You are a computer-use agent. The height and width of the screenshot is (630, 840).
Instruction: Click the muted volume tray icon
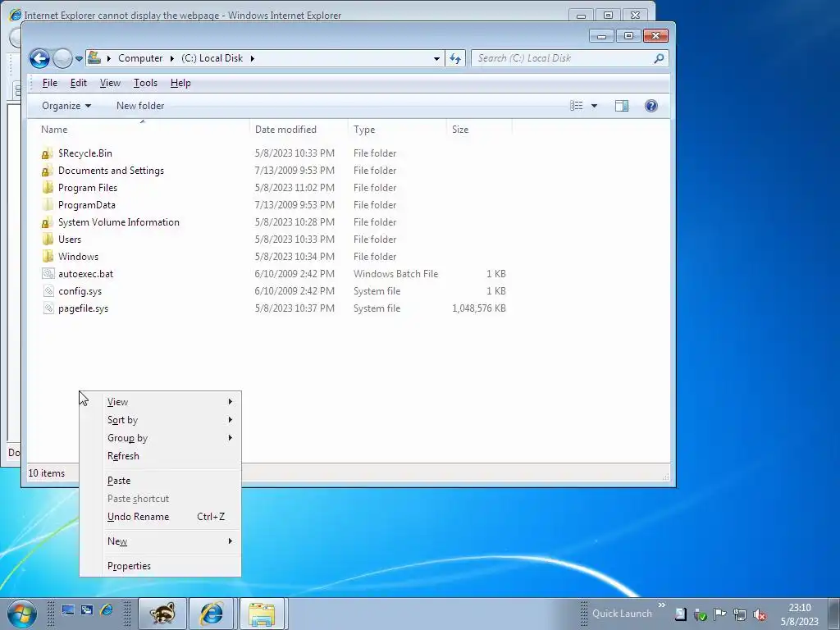[x=759, y=614]
